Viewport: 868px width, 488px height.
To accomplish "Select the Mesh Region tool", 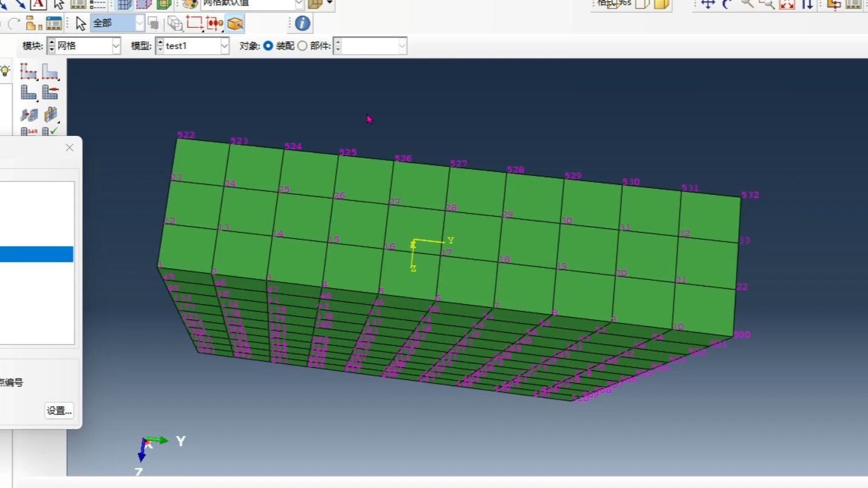I will pyautogui.click(x=50, y=92).
